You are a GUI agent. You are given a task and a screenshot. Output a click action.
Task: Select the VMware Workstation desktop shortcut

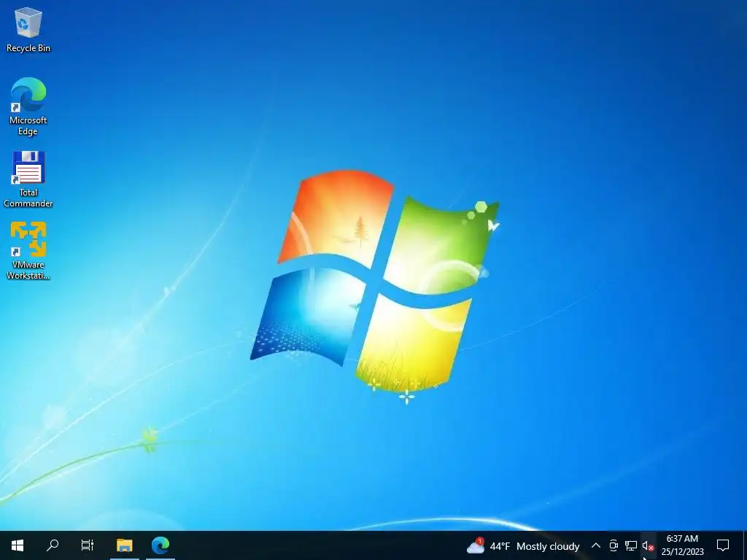point(28,251)
